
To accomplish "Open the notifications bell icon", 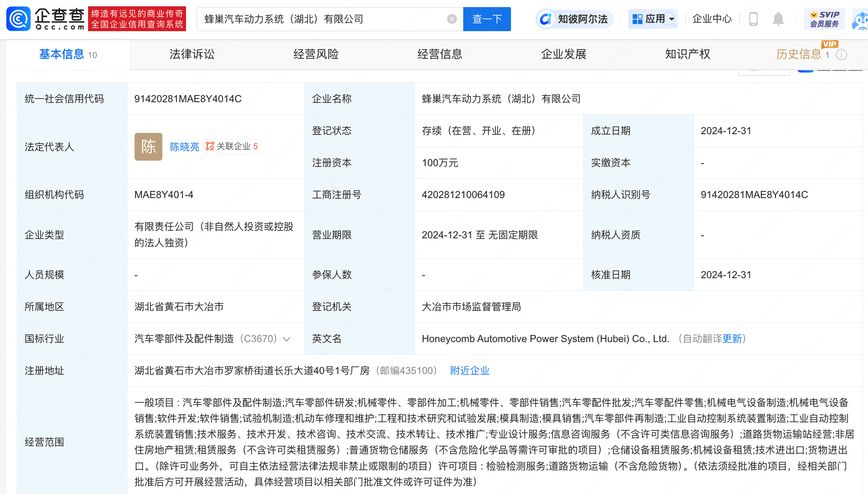I will pos(778,19).
